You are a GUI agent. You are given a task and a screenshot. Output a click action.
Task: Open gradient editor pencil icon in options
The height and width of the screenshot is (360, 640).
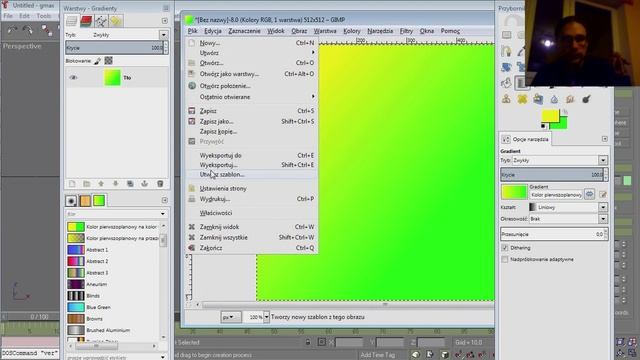click(x=603, y=194)
